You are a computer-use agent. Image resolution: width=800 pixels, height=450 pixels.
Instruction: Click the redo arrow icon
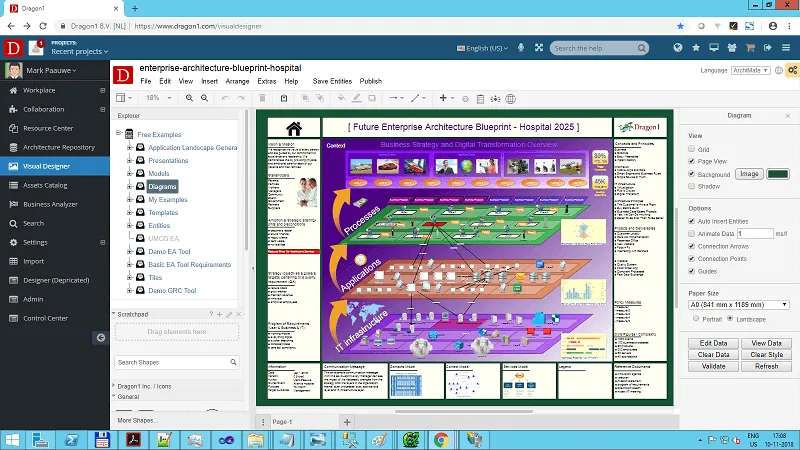coord(241,98)
